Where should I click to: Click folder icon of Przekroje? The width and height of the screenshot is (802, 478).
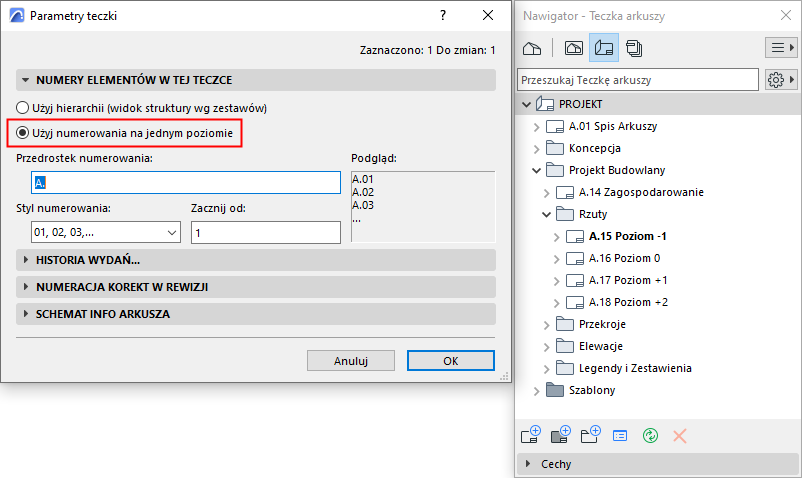[x=565, y=324]
